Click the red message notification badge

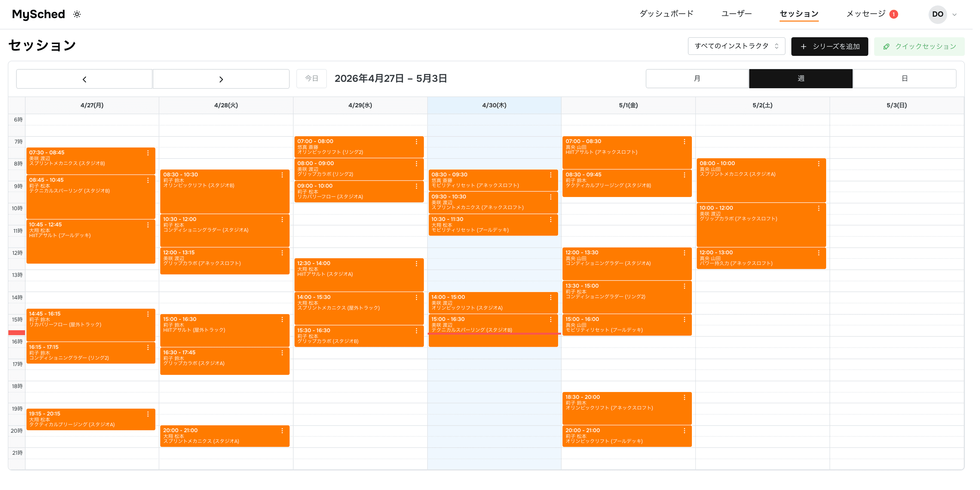click(894, 15)
